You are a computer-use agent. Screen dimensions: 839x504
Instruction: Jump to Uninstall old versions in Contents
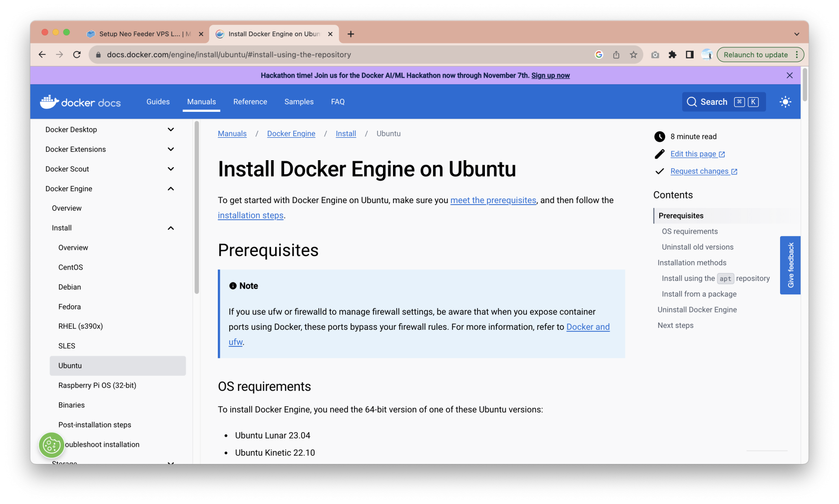[x=698, y=247]
